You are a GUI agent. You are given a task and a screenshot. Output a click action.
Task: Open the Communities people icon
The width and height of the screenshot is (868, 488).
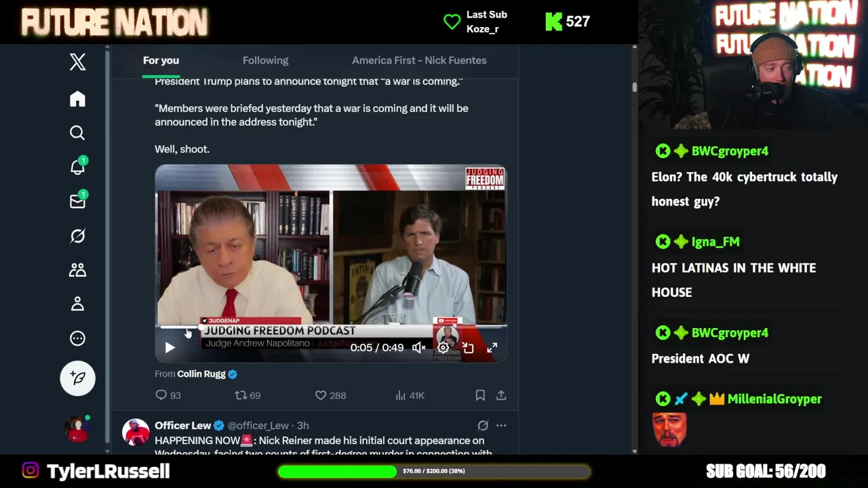tap(77, 270)
